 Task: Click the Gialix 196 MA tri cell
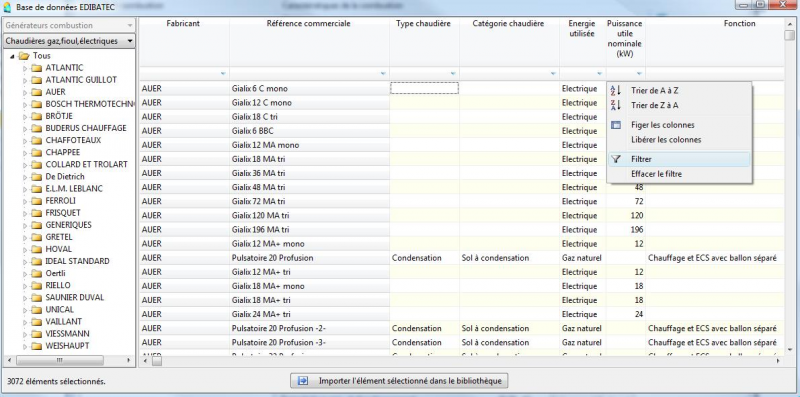(x=309, y=230)
